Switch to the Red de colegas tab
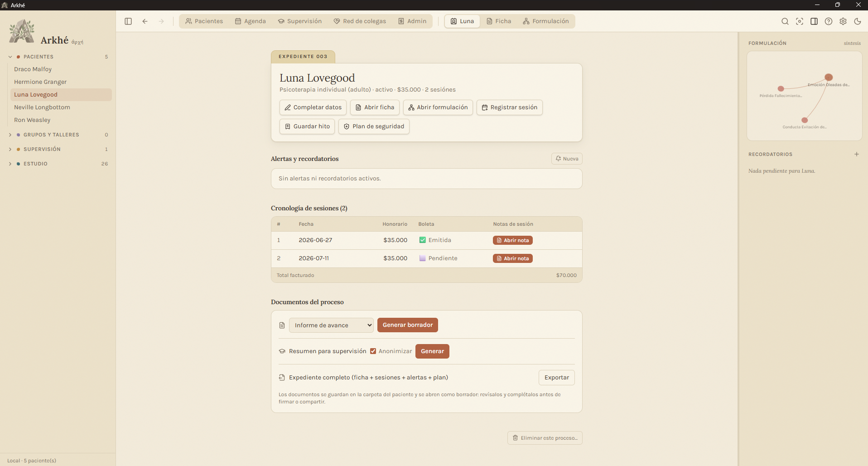Viewport: 868px width, 466px height. [360, 21]
